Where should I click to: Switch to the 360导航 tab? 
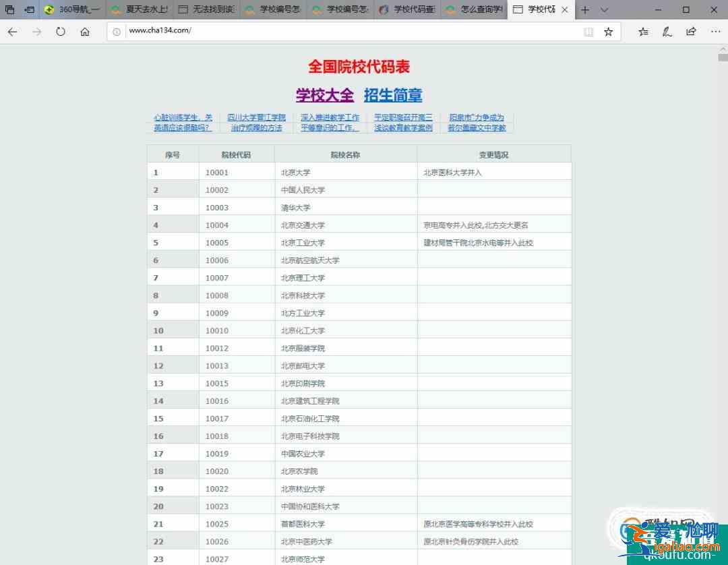(x=73, y=9)
